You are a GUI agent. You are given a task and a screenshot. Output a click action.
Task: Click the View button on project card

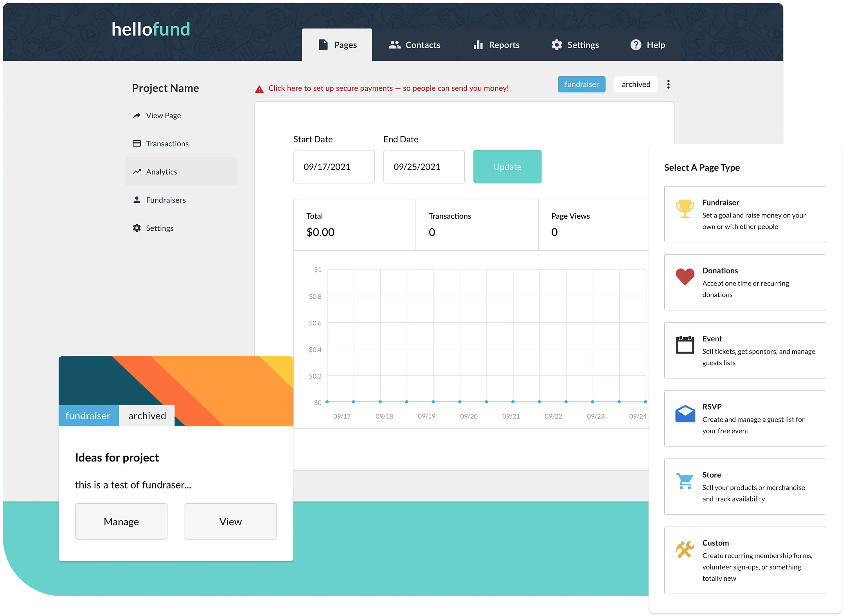click(x=230, y=521)
